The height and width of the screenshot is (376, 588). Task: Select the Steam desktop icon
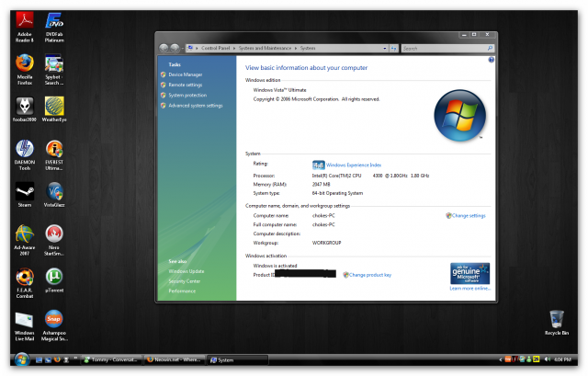pos(25,195)
